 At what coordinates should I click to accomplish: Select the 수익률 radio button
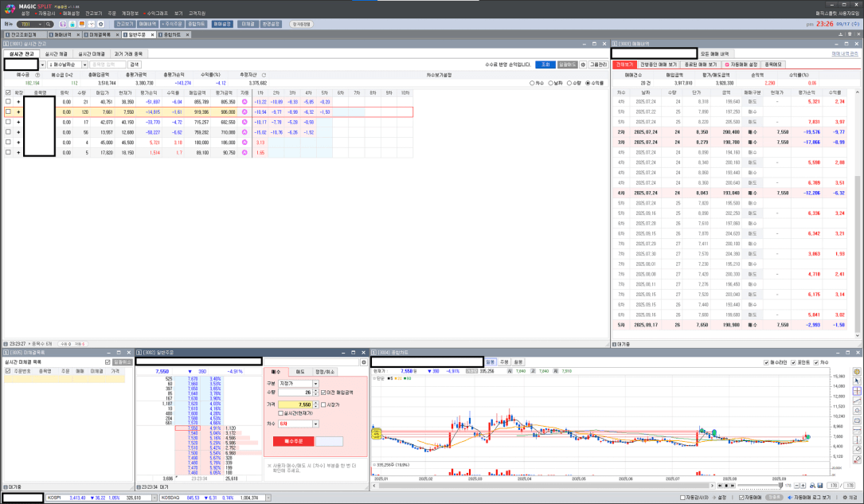(x=588, y=83)
